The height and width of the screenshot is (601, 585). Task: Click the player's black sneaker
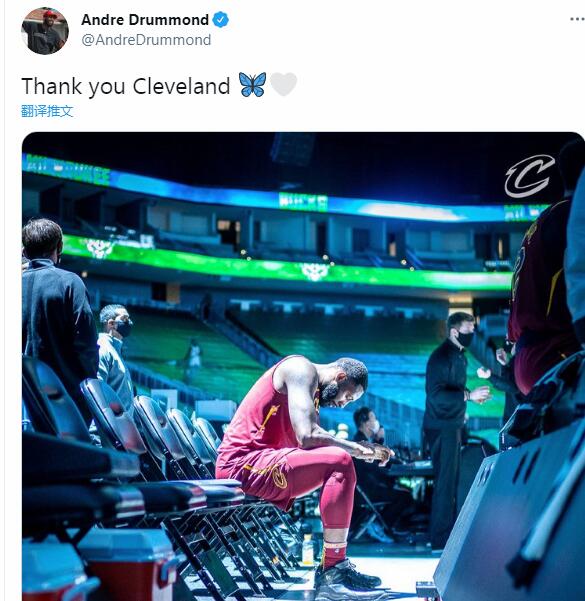tap(347, 581)
